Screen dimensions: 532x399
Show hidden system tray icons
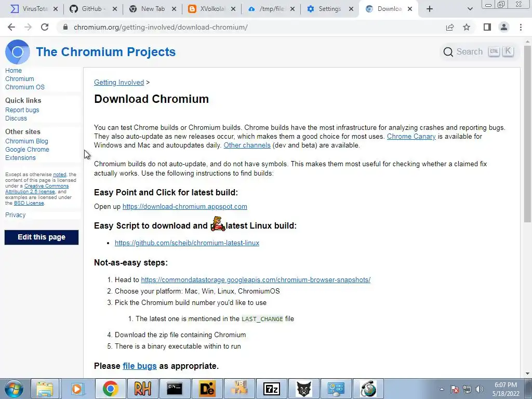click(x=442, y=389)
